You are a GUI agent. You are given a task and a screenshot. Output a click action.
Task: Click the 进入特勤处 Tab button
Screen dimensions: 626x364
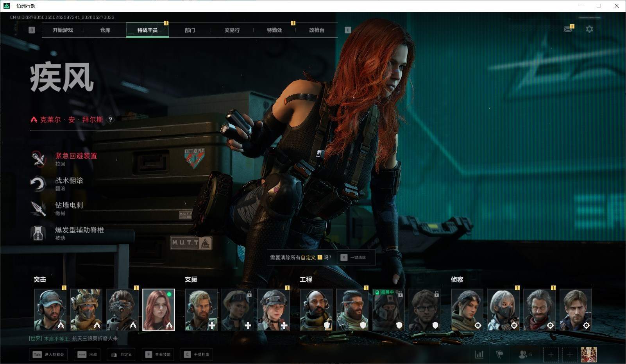point(49,354)
